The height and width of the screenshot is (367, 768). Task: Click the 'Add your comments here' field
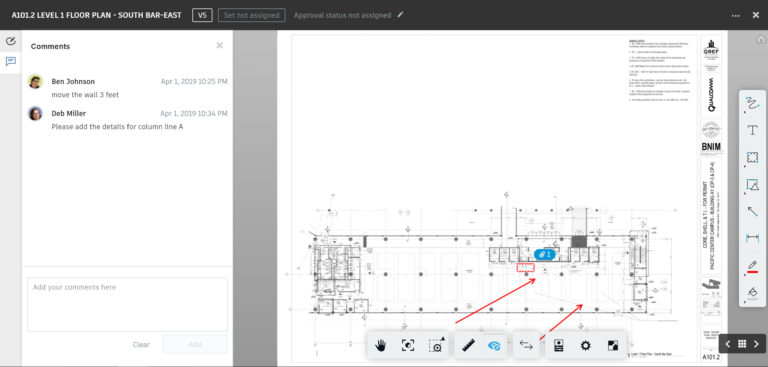(x=127, y=305)
